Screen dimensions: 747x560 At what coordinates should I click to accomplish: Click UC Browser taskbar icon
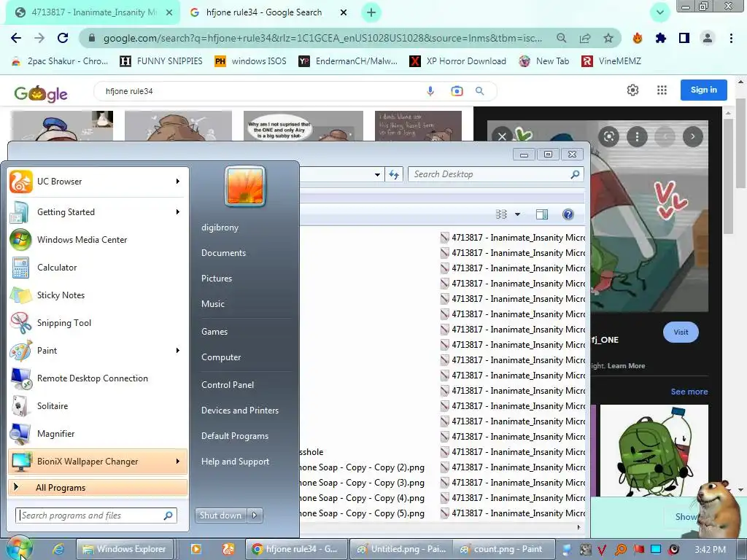coord(228,549)
